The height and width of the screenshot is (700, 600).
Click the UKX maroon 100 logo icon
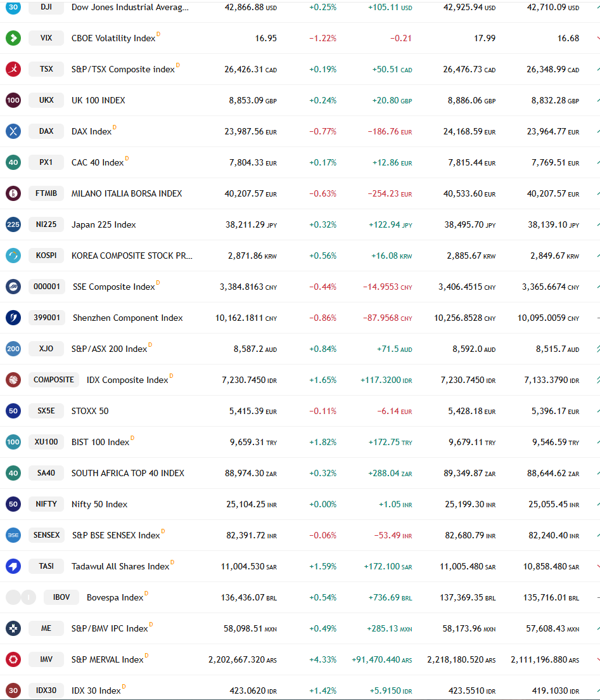click(x=13, y=100)
